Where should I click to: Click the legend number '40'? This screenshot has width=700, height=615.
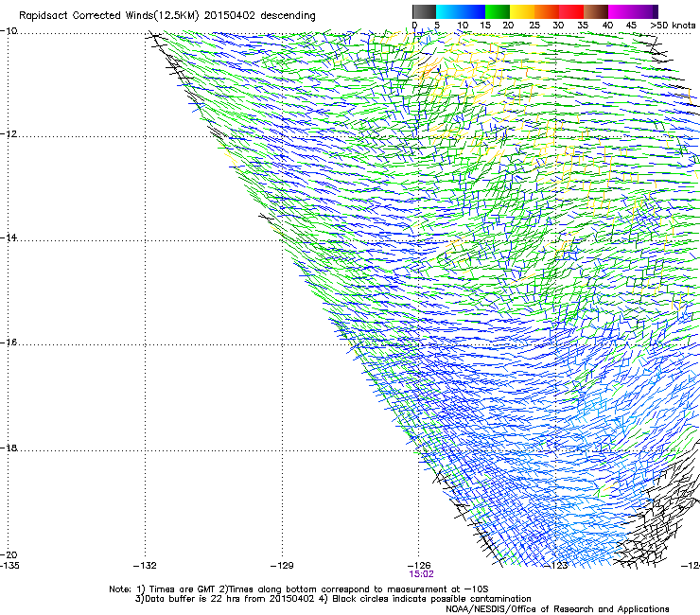(x=607, y=25)
